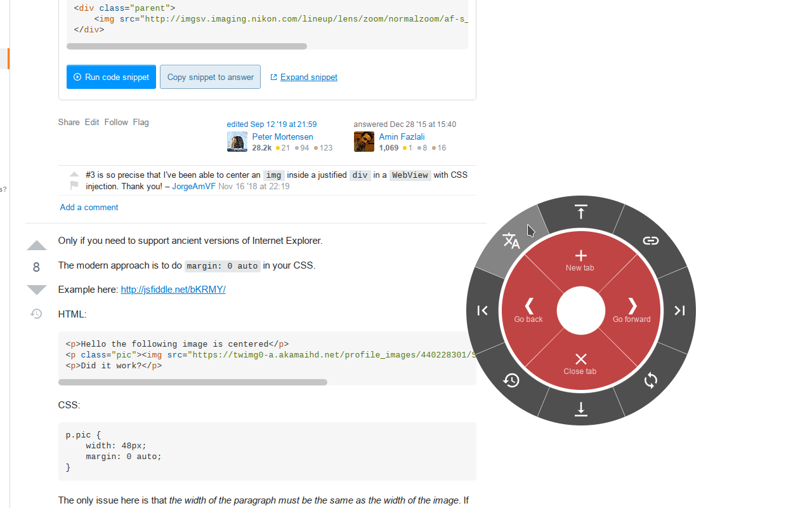This screenshot has height=508, width=812.
Task: Downvote the answer scored 8
Action: (x=36, y=290)
